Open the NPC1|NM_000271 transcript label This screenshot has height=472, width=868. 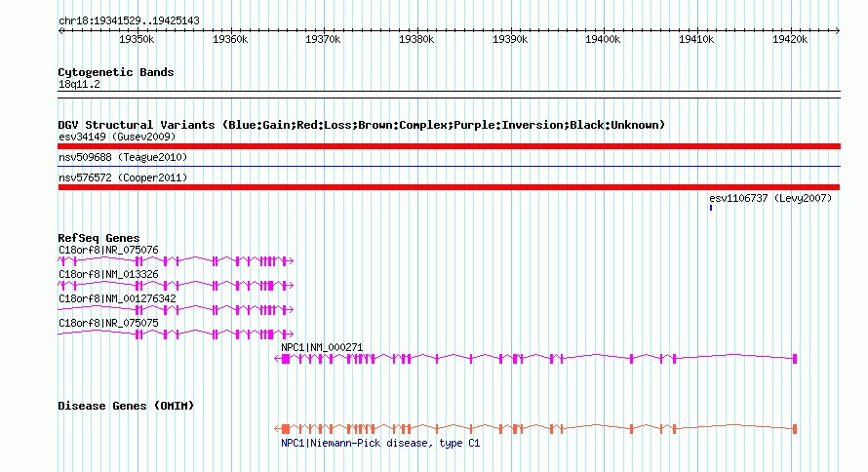(322, 347)
